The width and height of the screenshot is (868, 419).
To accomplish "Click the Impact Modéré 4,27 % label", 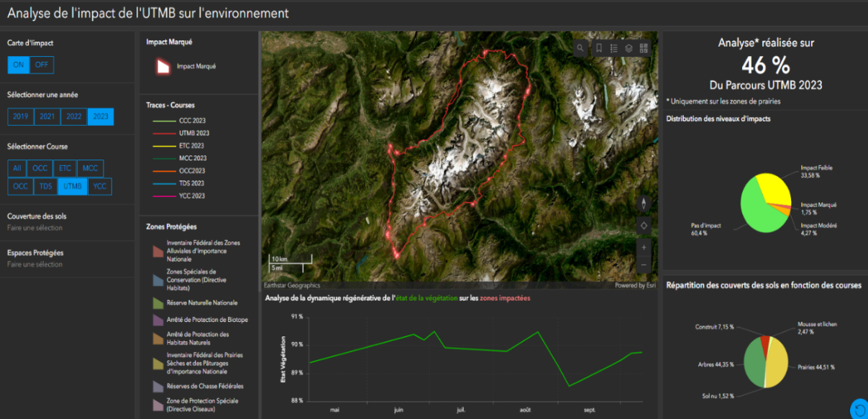I will [819, 229].
